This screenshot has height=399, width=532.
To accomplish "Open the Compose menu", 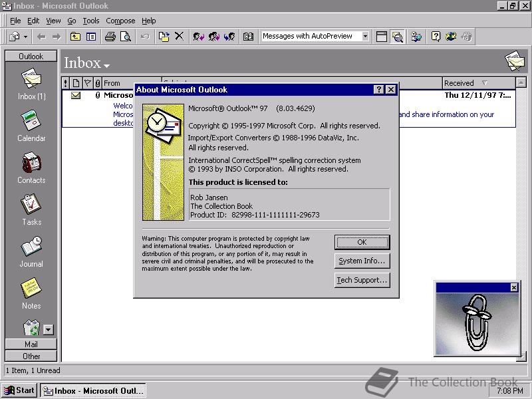I will pyautogui.click(x=120, y=21).
